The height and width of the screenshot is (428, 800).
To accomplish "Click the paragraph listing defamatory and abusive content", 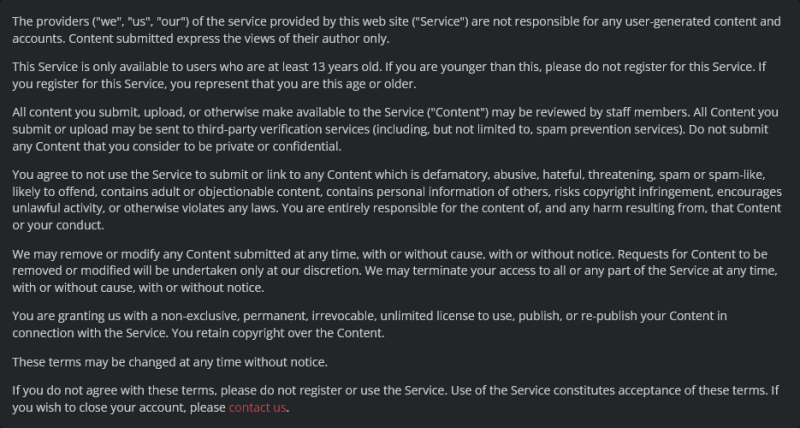I will (397, 200).
